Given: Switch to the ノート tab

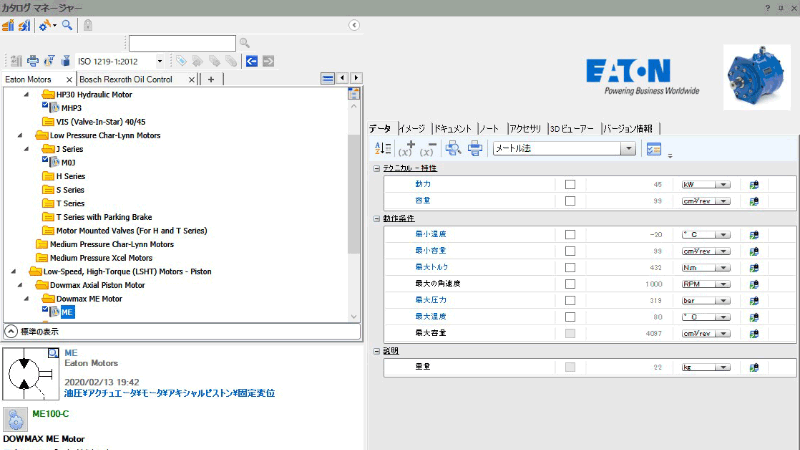Looking at the screenshot, I should (x=489, y=129).
